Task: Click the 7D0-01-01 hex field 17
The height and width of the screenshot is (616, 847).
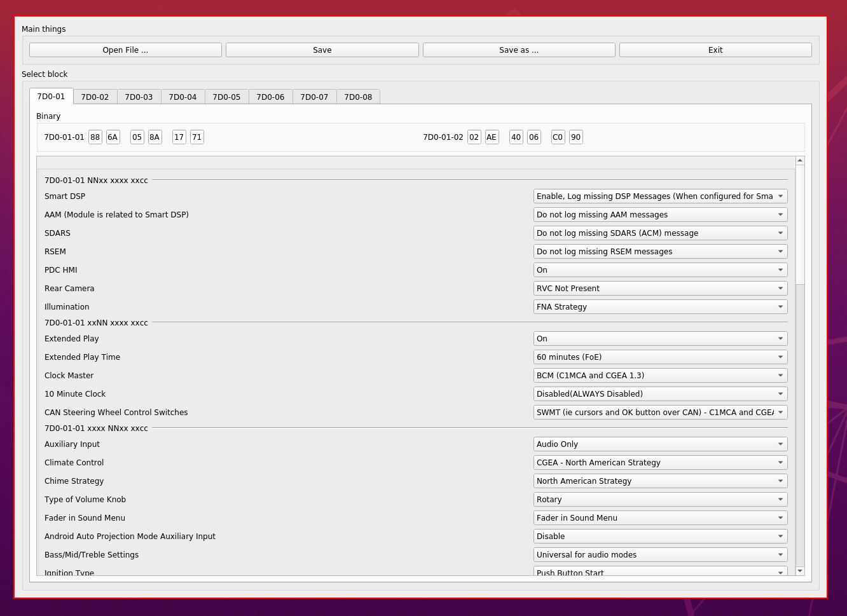Action: pyautogui.click(x=179, y=137)
